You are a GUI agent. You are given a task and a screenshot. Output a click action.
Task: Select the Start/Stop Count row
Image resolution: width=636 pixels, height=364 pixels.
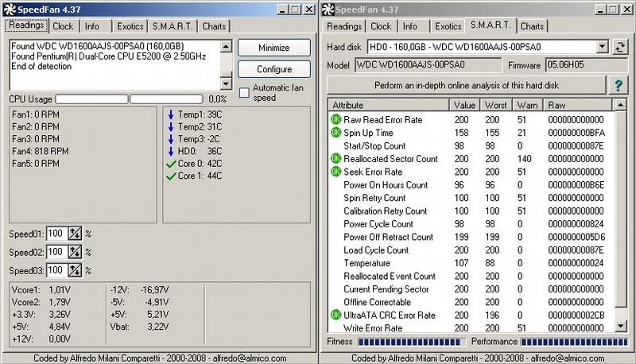click(x=471, y=146)
